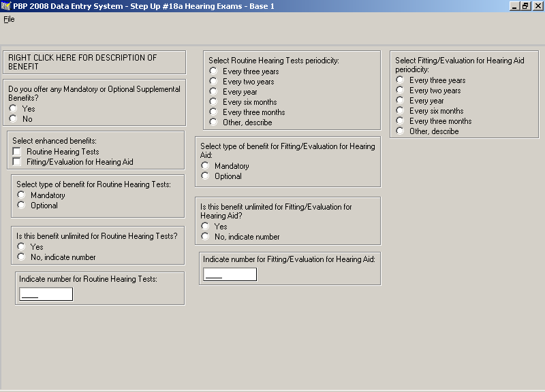Screen dimensions: 545x392
Task: Select No, indicate number for Fitting/Evaluation
Action: (205, 236)
